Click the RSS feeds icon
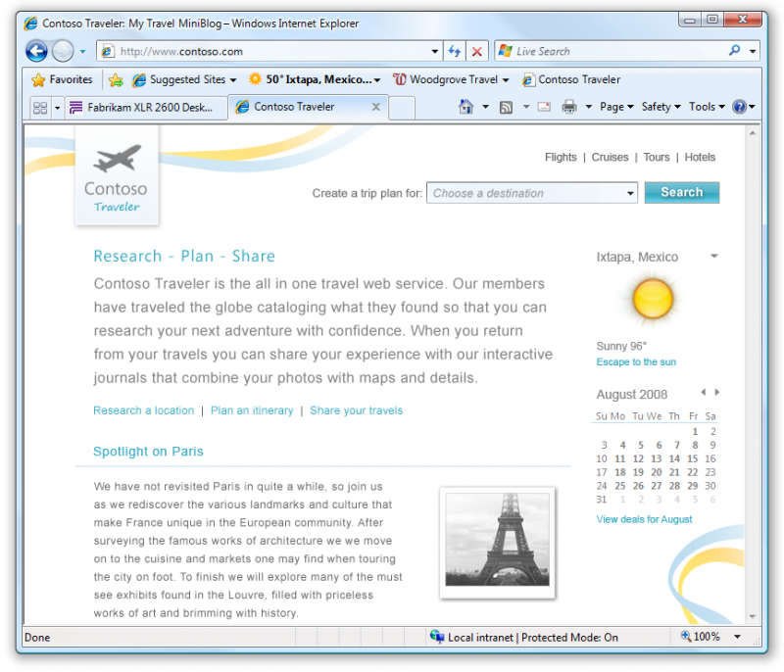The image size is (784, 672). 506,107
